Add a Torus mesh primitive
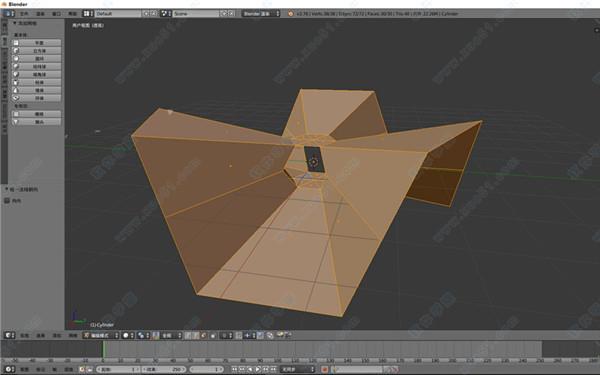This screenshot has width=600, height=375. pos(36,98)
